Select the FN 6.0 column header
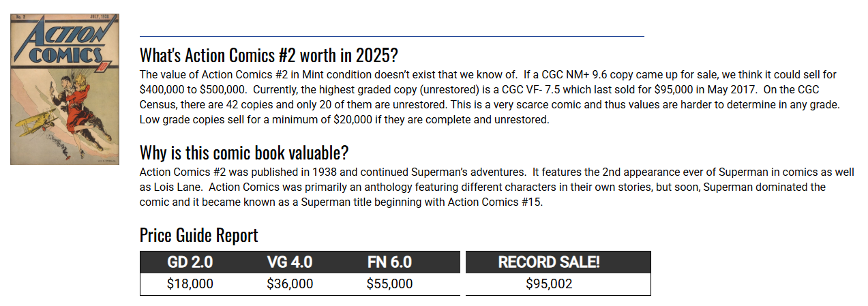This screenshot has width=868, height=306. pos(389,262)
